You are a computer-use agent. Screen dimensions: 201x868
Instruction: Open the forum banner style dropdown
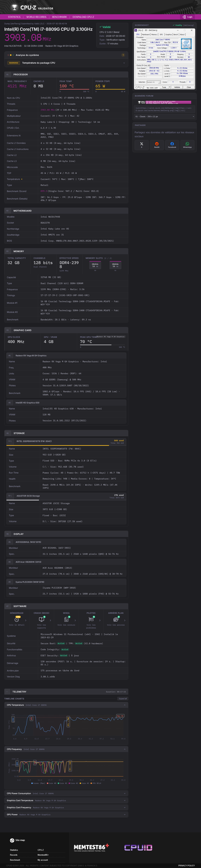165,117
